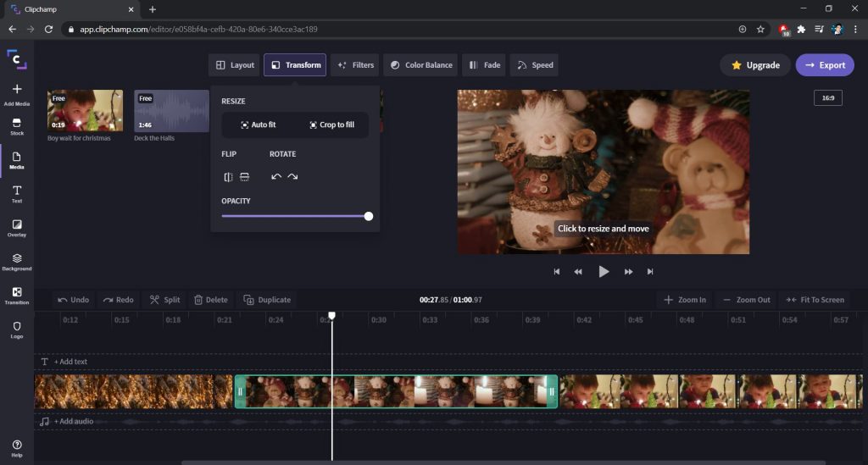Zoom Out on the timeline
868x465 pixels.
coord(746,300)
